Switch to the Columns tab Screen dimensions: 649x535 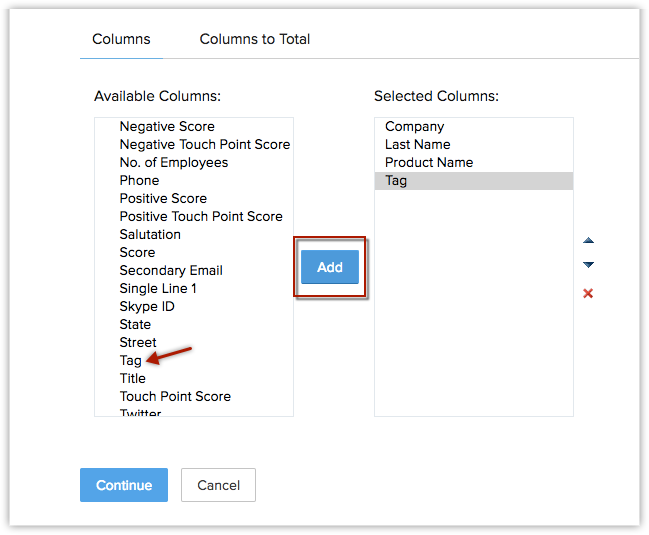pos(121,39)
